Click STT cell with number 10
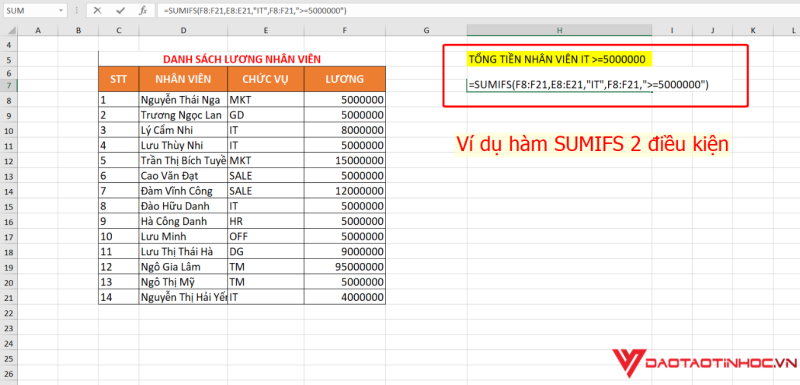The image size is (800, 385). pyautogui.click(x=118, y=237)
